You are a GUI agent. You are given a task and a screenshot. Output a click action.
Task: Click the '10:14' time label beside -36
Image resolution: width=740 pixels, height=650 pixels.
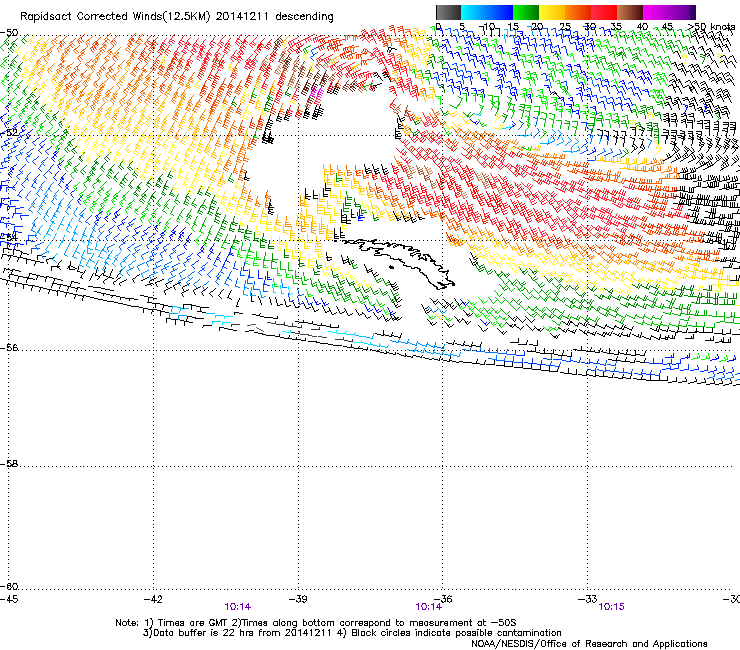tap(428, 607)
